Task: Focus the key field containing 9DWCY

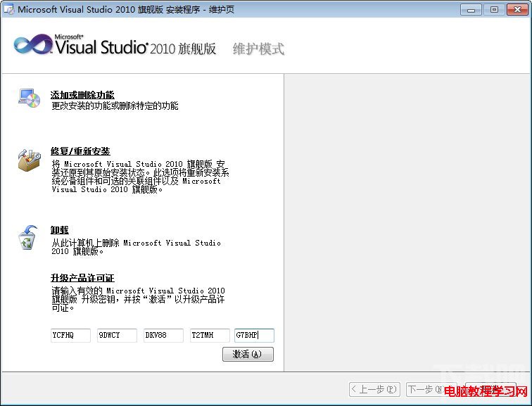Action: 117,335
